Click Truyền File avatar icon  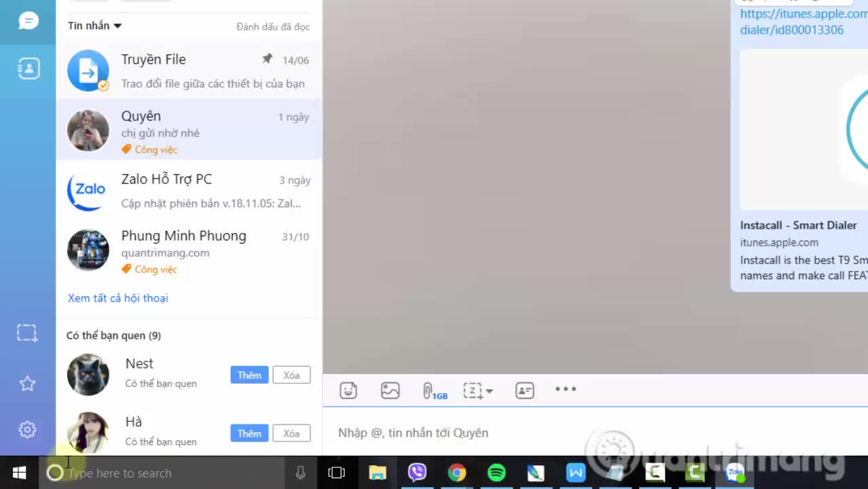(88, 70)
